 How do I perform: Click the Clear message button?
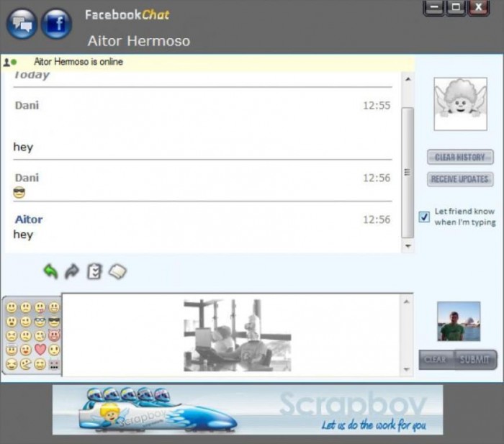pyautogui.click(x=436, y=359)
